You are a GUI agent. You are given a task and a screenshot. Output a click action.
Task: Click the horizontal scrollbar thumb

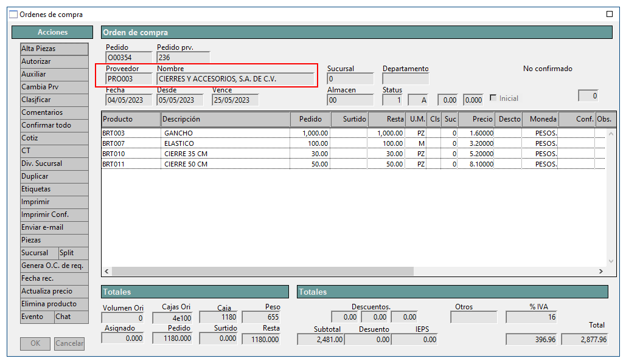click(x=263, y=271)
